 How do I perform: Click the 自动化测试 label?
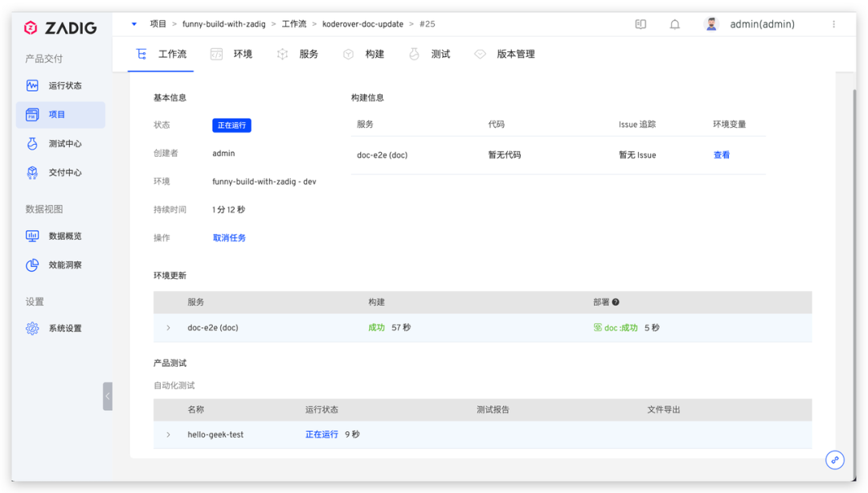[174, 385]
